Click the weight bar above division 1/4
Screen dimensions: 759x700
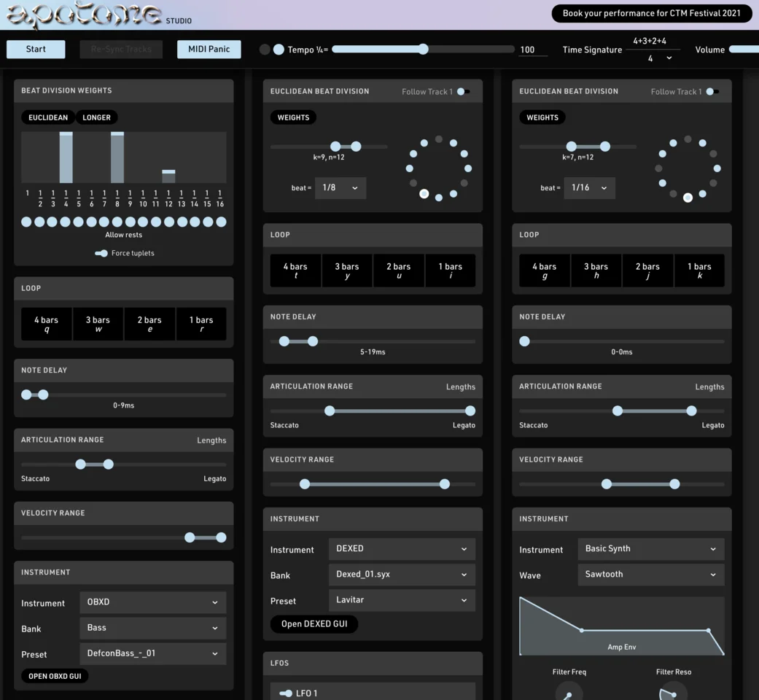(66, 157)
